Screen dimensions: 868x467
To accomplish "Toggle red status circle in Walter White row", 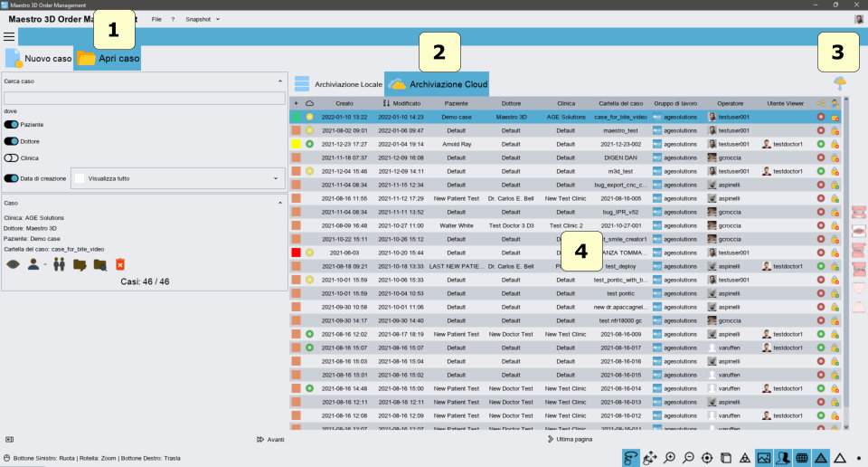I will 820,225.
